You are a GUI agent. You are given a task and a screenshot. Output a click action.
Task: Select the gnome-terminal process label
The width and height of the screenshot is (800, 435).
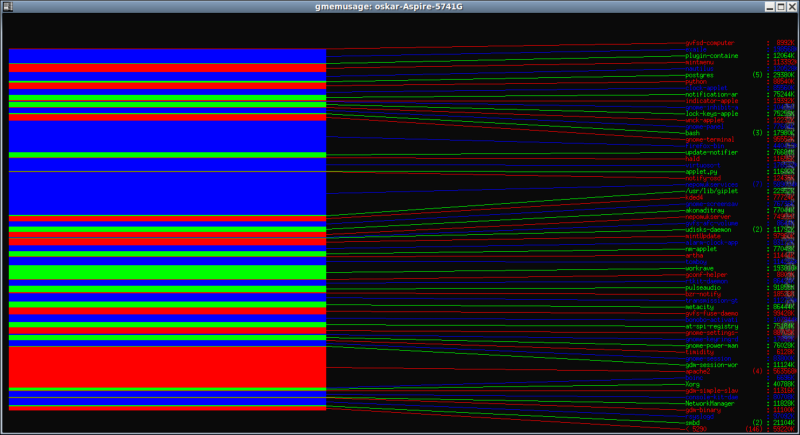point(710,140)
